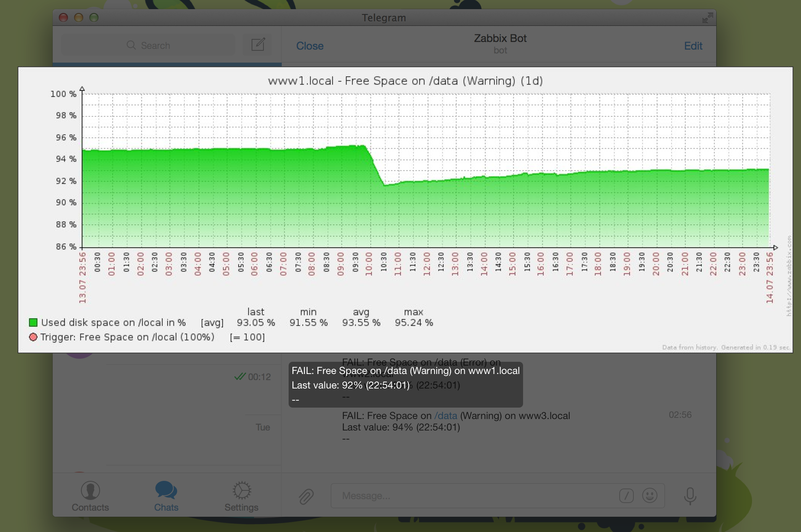
Task: Open the emoji smiley picker
Action: 649,496
